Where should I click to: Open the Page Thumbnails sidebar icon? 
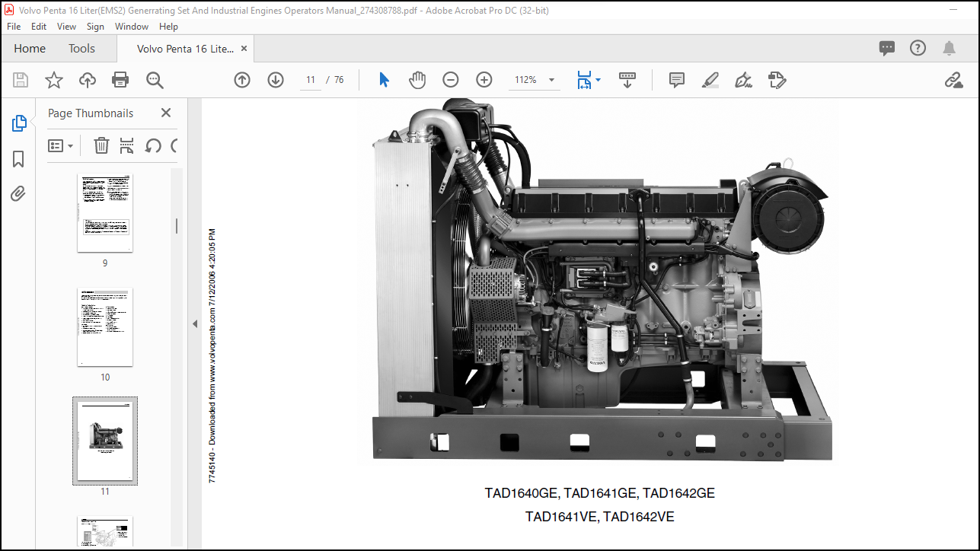tap(19, 123)
